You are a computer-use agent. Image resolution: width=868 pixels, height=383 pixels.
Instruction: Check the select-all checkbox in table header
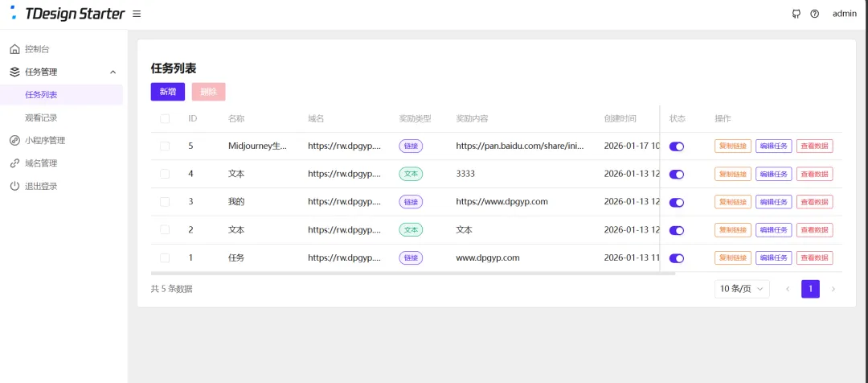pyautogui.click(x=165, y=118)
